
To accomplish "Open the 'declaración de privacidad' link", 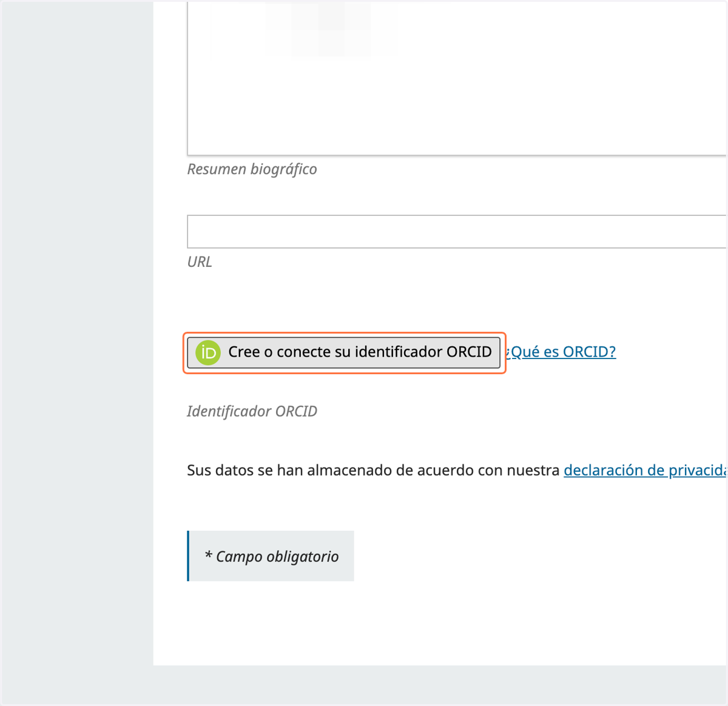I will pyautogui.click(x=645, y=470).
